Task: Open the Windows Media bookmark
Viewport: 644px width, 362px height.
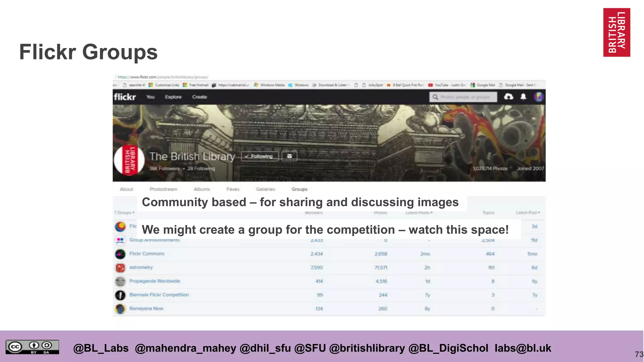Action: tap(269, 85)
